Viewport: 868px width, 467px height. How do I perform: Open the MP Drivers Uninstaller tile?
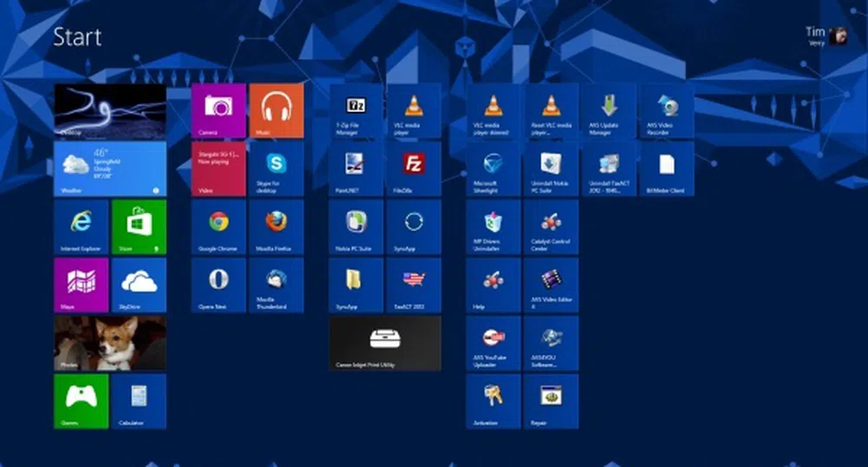click(493, 227)
